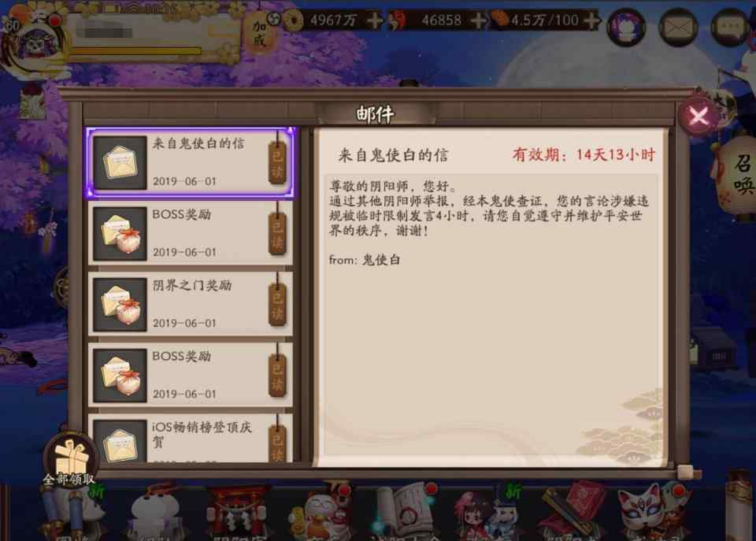The width and height of the screenshot is (756, 541).
Task: Click the yellow experience progress bar
Action: (136, 50)
